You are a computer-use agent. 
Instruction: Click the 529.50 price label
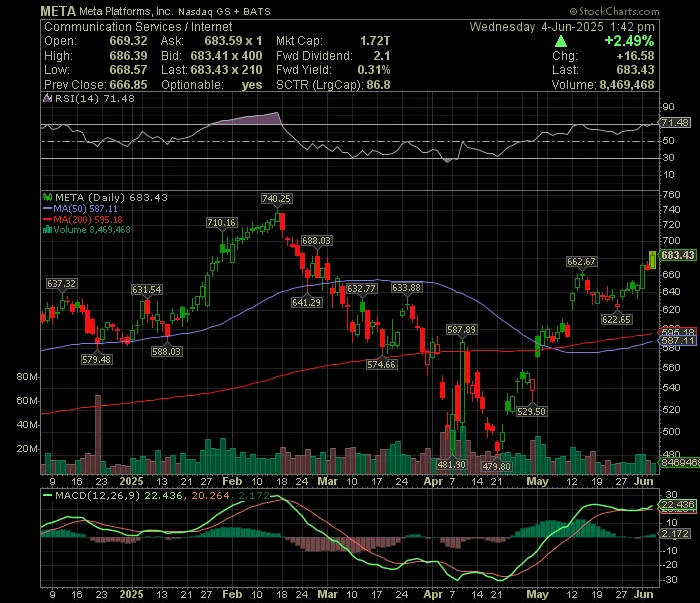pyautogui.click(x=531, y=411)
